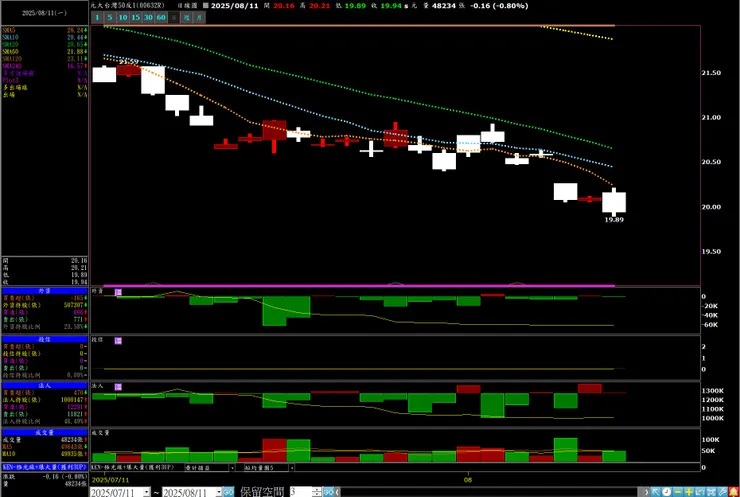Click the horizontal chart scrollbar track

point(491,492)
